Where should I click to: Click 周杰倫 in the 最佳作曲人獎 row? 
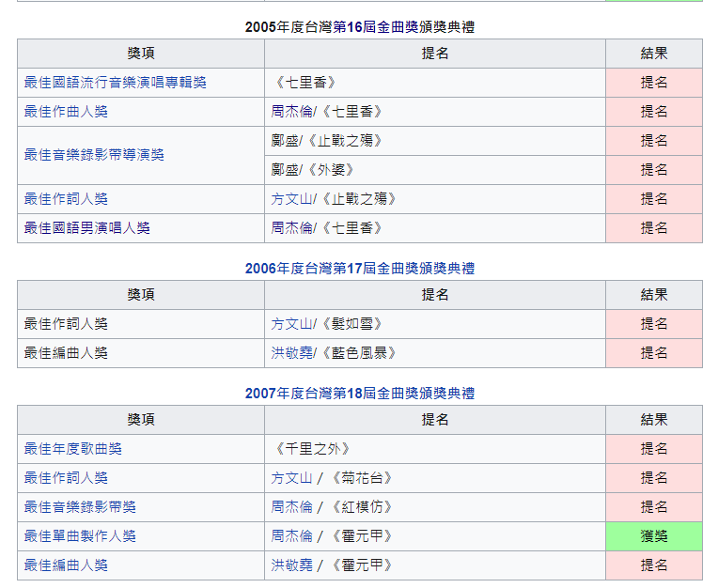(291, 112)
